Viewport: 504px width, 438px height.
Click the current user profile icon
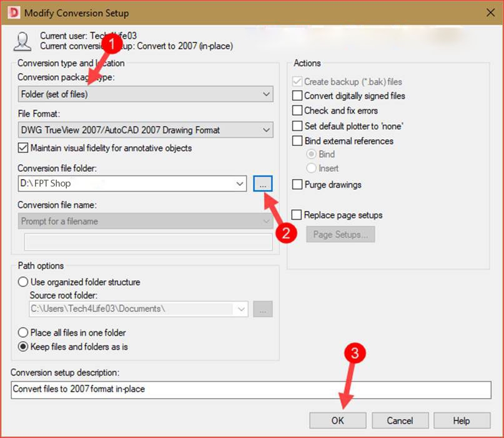(x=22, y=41)
